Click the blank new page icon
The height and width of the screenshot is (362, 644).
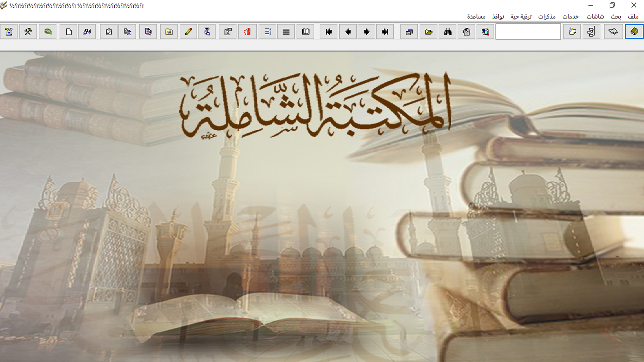pos(69,31)
